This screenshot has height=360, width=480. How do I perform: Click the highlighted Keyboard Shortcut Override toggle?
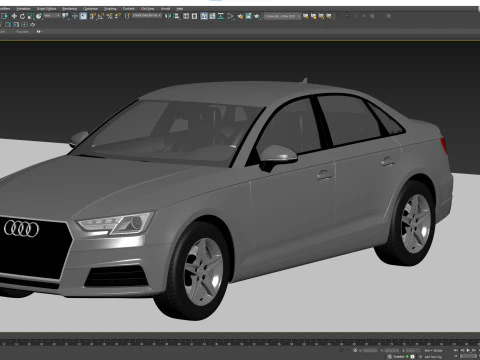pos(83,16)
